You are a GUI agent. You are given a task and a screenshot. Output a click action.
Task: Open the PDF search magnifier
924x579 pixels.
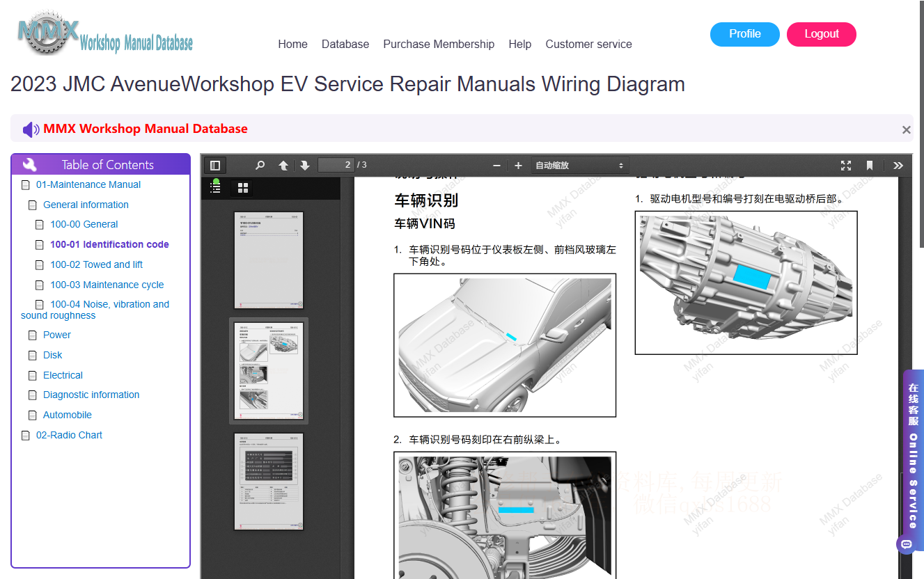(260, 166)
